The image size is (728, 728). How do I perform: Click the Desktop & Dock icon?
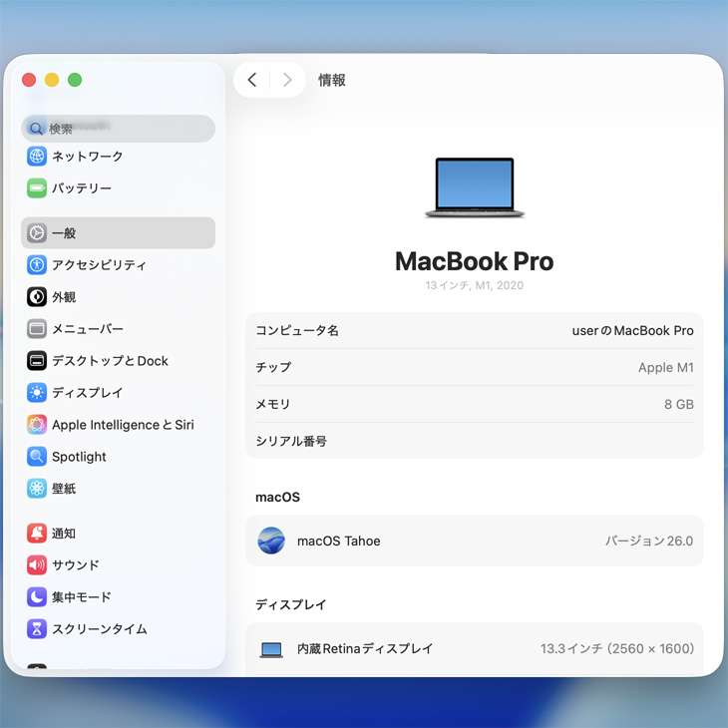pyautogui.click(x=37, y=361)
